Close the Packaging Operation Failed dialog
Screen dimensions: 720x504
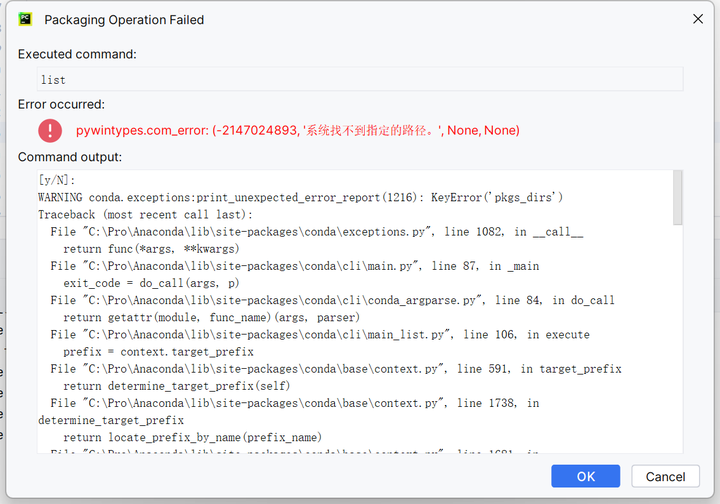698,19
